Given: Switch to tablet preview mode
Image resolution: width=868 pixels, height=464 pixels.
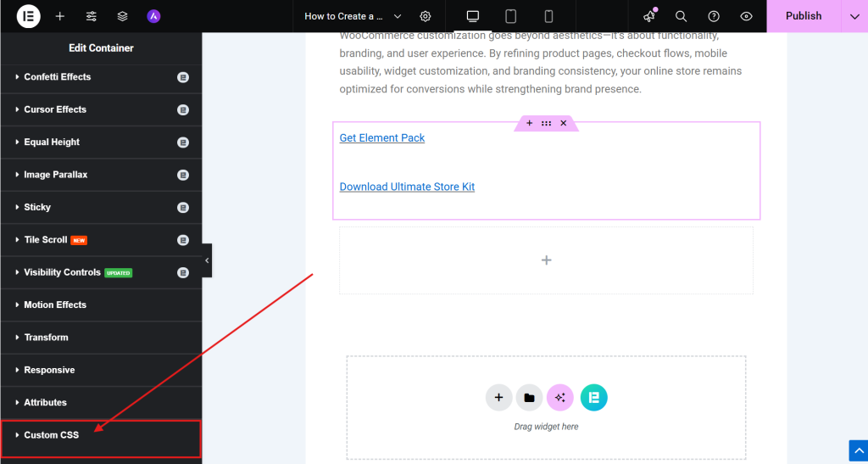Looking at the screenshot, I should 511,16.
